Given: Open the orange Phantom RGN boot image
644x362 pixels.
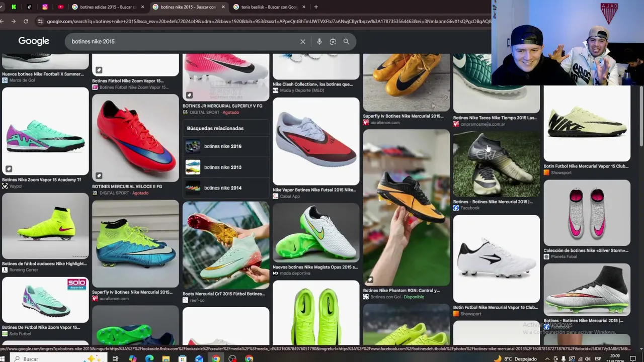Looking at the screenshot, I should (407, 208).
